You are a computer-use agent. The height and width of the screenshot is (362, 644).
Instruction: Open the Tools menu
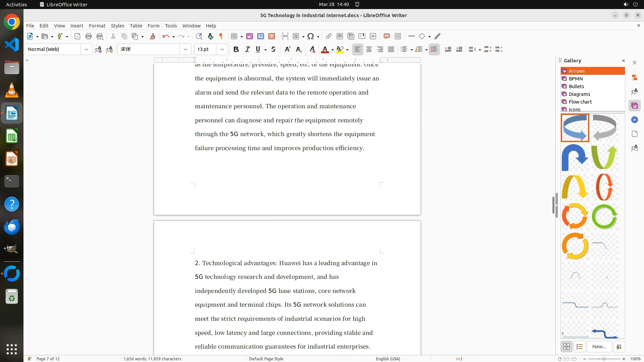[171, 26]
